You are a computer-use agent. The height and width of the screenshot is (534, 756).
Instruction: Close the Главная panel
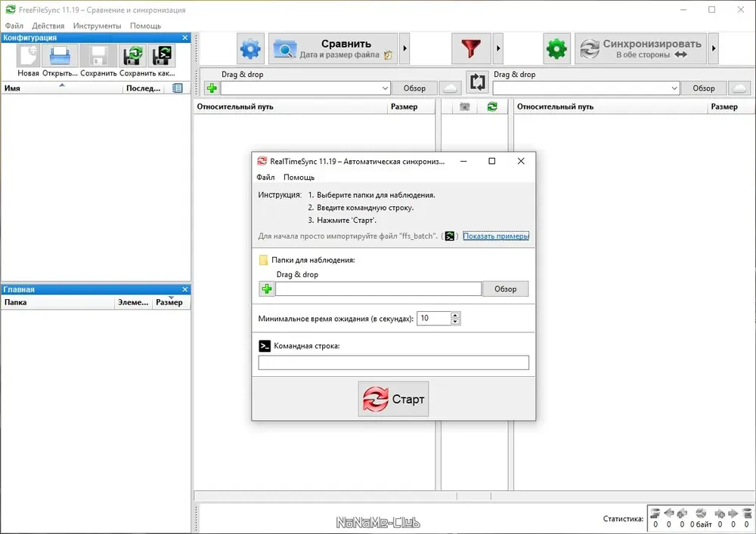click(184, 289)
